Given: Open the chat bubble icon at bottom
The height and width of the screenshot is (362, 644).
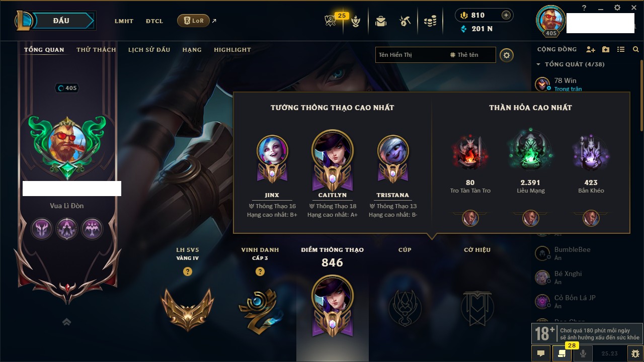Looking at the screenshot, I should 541,353.
